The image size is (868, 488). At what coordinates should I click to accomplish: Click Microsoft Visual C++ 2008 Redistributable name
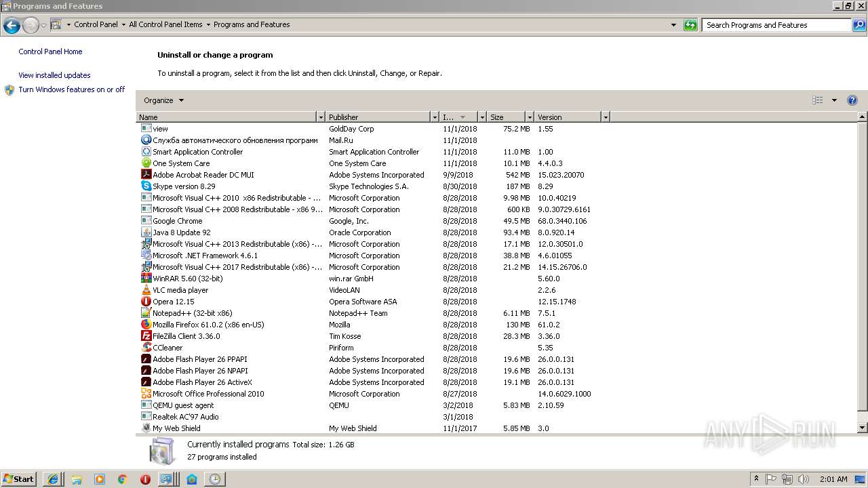[237, 209]
